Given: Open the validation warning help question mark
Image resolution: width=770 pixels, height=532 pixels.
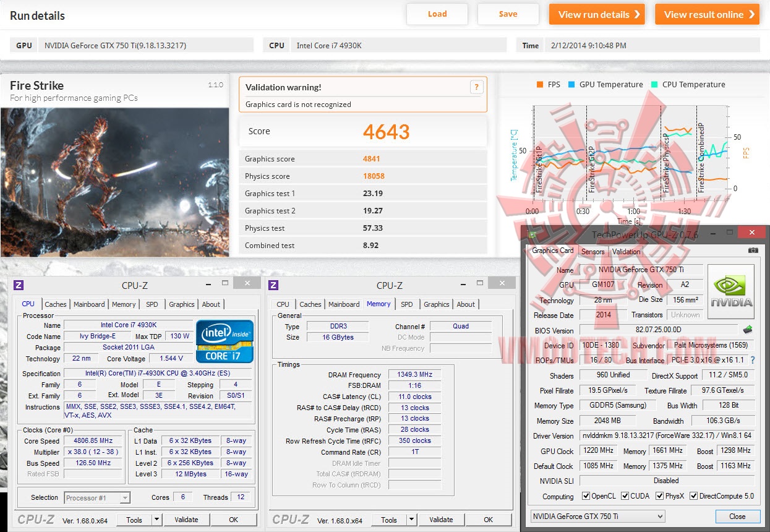Looking at the screenshot, I should tap(476, 87).
